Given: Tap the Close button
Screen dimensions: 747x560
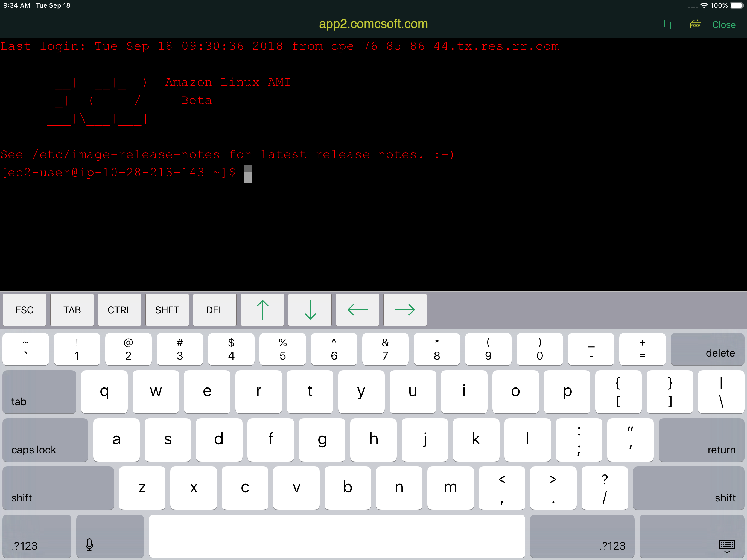Looking at the screenshot, I should (x=723, y=25).
